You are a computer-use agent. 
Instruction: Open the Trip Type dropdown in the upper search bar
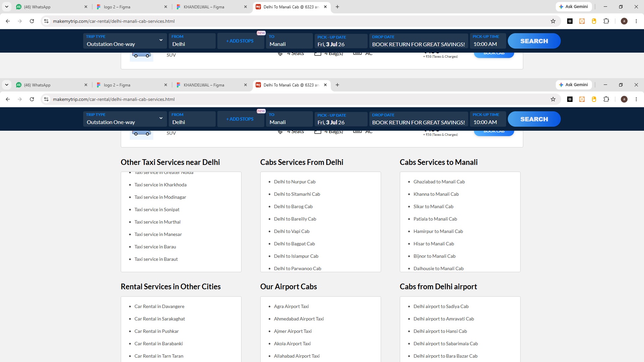click(125, 41)
